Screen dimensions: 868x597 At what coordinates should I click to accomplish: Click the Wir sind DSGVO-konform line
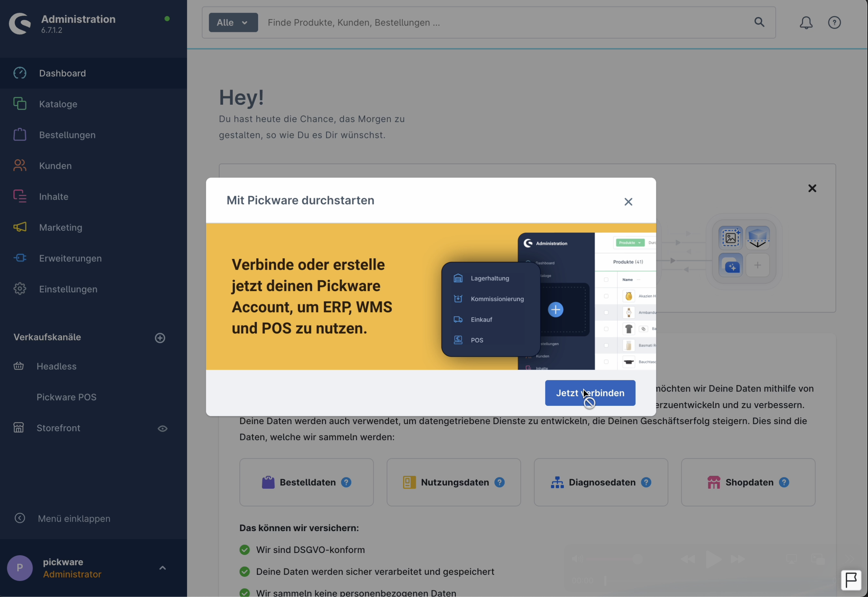tap(310, 550)
